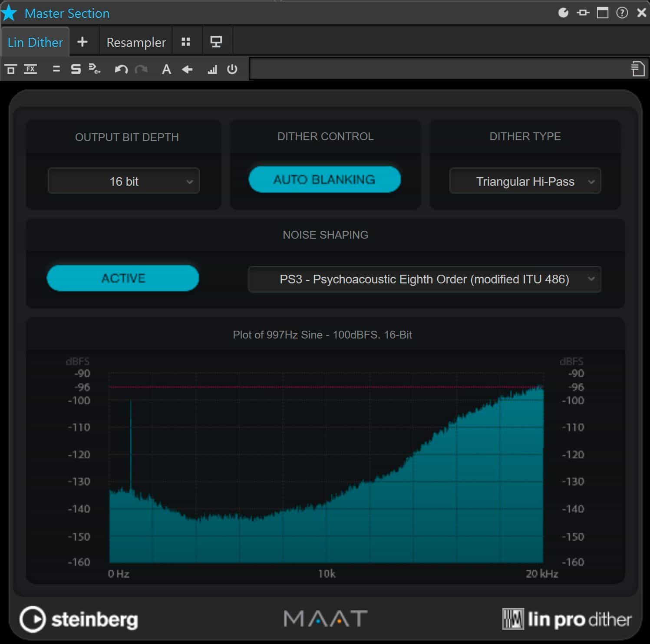Click the undo arrow icon
The width and height of the screenshot is (650, 644).
pyautogui.click(x=122, y=69)
